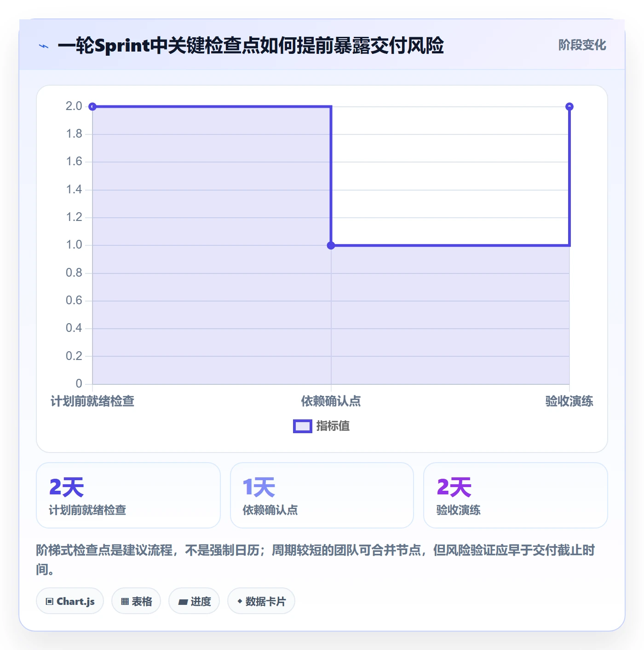The width and height of the screenshot is (644, 650).
Task: Click the 进度 tag chip
Action: (194, 601)
